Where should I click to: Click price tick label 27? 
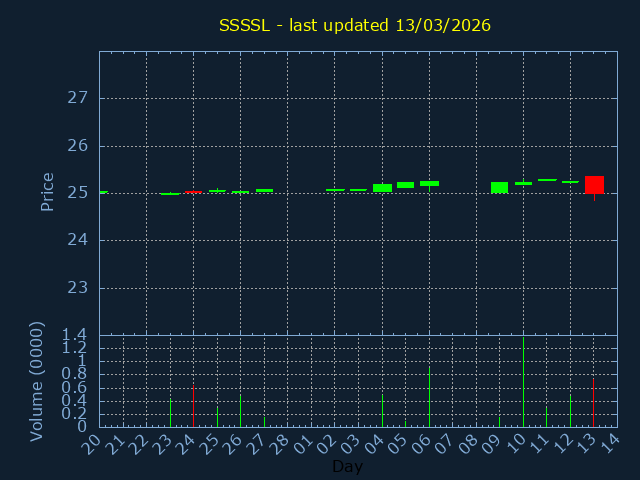tap(78, 98)
